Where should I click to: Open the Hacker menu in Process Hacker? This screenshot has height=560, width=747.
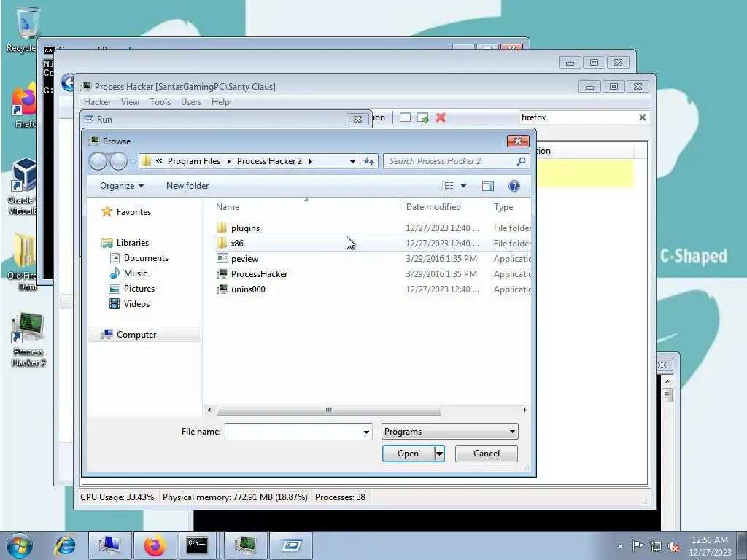[97, 102]
